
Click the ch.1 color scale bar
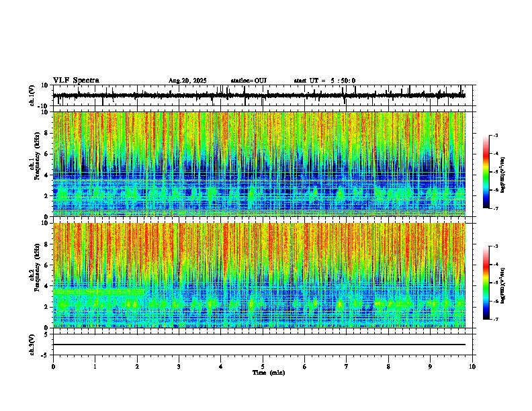click(x=486, y=172)
